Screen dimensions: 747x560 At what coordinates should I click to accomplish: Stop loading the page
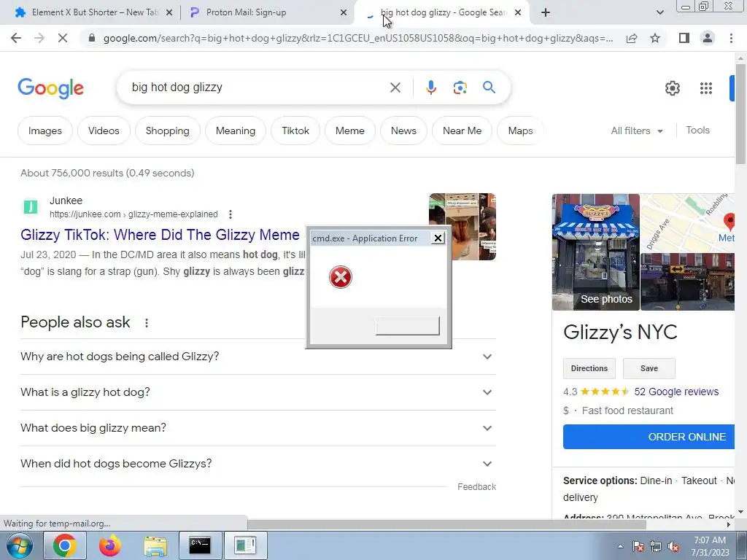tap(63, 38)
